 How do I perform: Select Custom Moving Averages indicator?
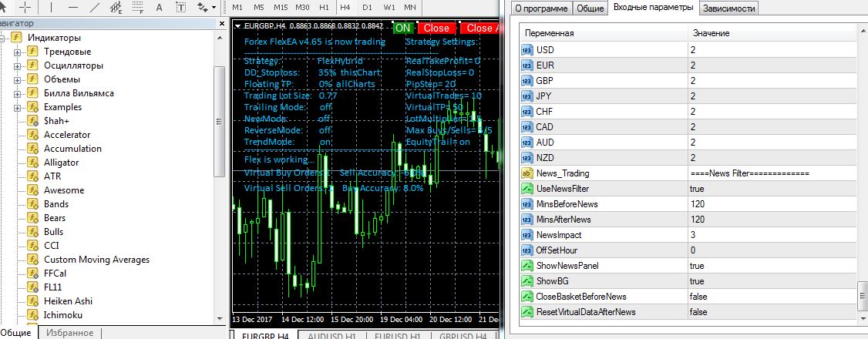pos(96,260)
